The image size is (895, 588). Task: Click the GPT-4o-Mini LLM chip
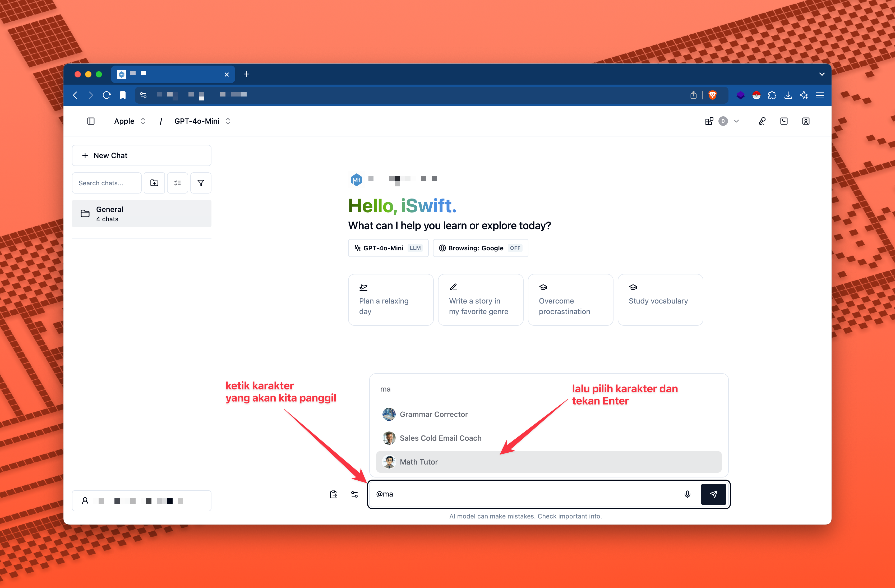pyautogui.click(x=388, y=248)
